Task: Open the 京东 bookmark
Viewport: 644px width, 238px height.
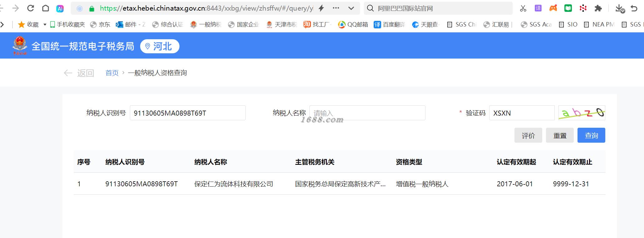Action: pos(100,24)
